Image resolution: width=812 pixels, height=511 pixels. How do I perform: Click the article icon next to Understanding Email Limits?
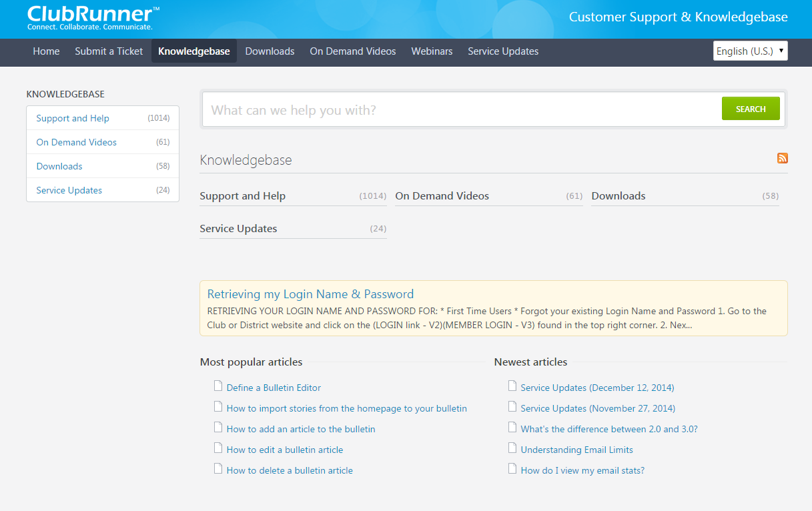512,449
